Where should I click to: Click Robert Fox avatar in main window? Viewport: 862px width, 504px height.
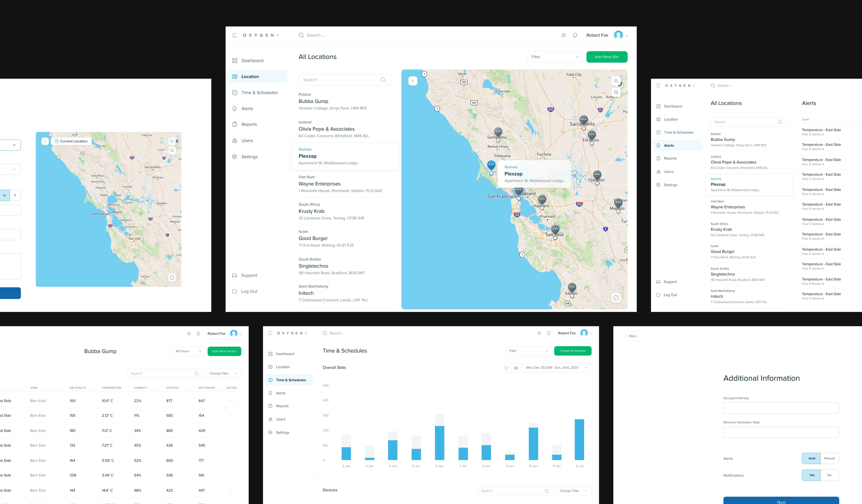(x=618, y=35)
